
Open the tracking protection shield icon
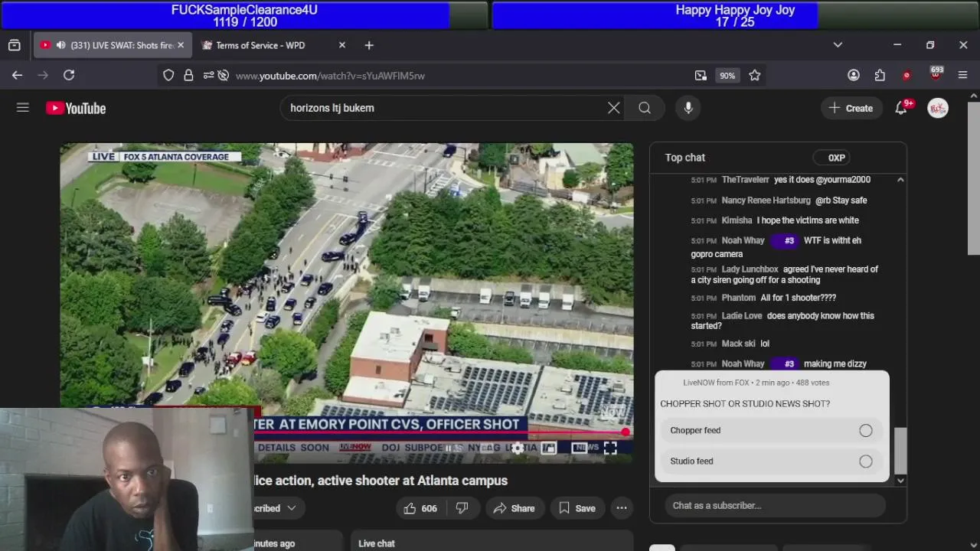(168, 75)
